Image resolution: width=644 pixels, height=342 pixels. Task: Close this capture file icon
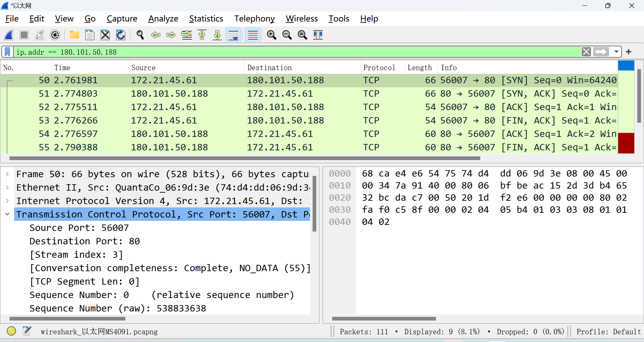click(x=105, y=35)
